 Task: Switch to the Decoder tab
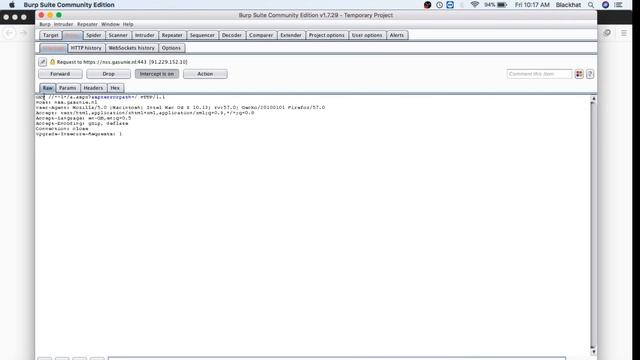click(231, 35)
